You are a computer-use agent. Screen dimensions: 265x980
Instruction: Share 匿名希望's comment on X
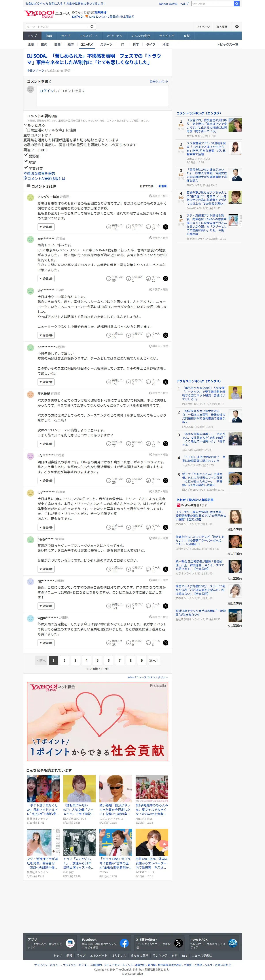[x=166, y=444]
